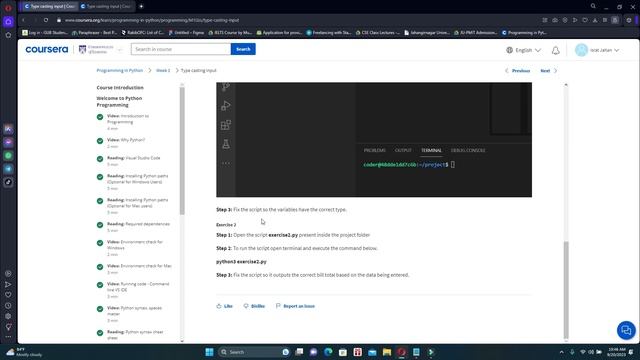Image resolution: width=640 pixels, height=360 pixels.
Task: Click the Opera home sidebar icon
Action: (x=8, y=22)
